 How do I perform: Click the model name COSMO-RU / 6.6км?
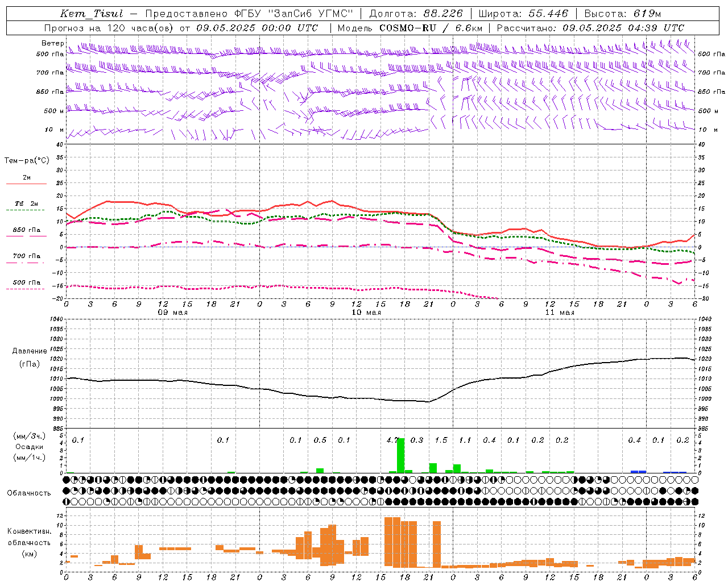point(431,28)
